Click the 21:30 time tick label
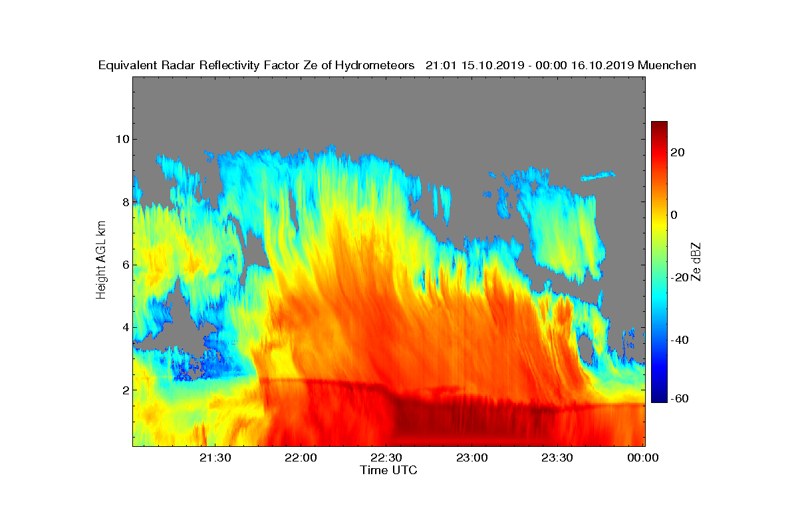This screenshot has height=532, width=798. [216, 458]
